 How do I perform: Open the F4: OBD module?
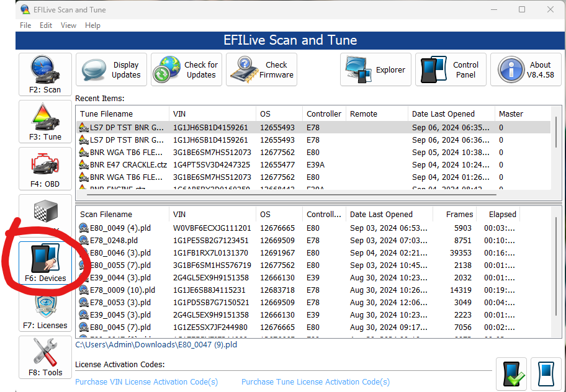pyautogui.click(x=45, y=169)
